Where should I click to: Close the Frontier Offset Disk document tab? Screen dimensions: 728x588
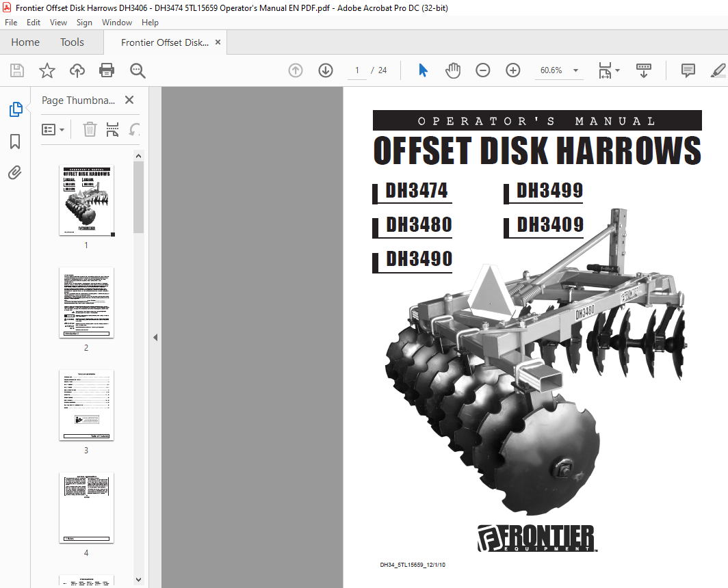click(218, 42)
